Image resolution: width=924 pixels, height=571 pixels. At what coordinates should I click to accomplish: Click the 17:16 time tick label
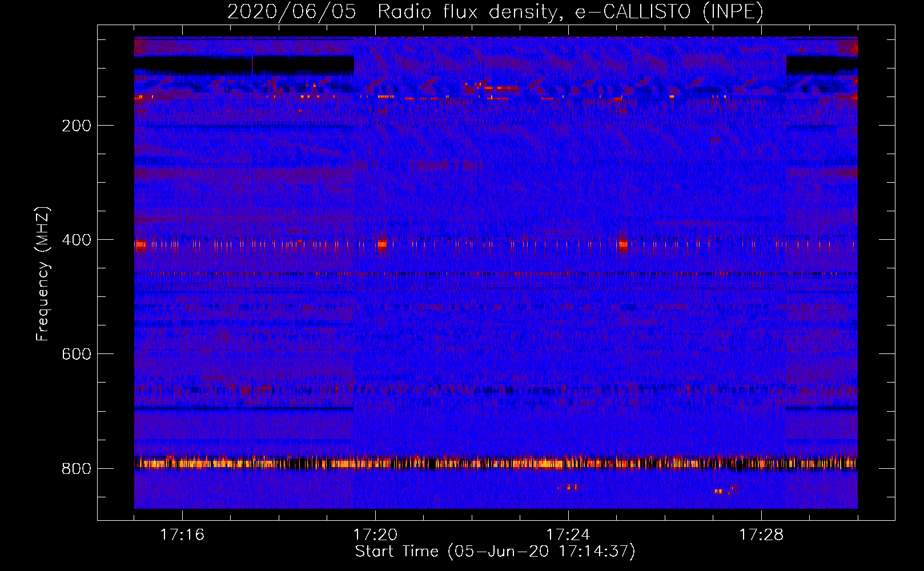(182, 534)
